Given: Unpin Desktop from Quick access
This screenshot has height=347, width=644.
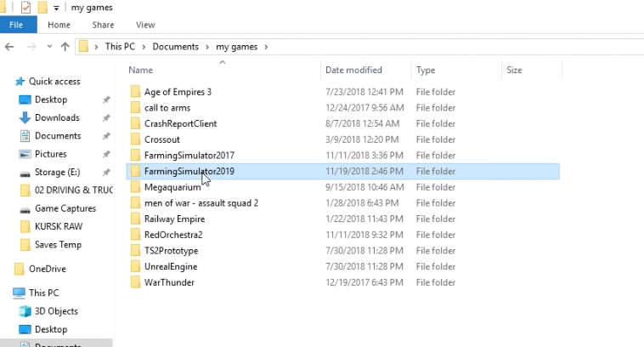Looking at the screenshot, I should (106, 100).
